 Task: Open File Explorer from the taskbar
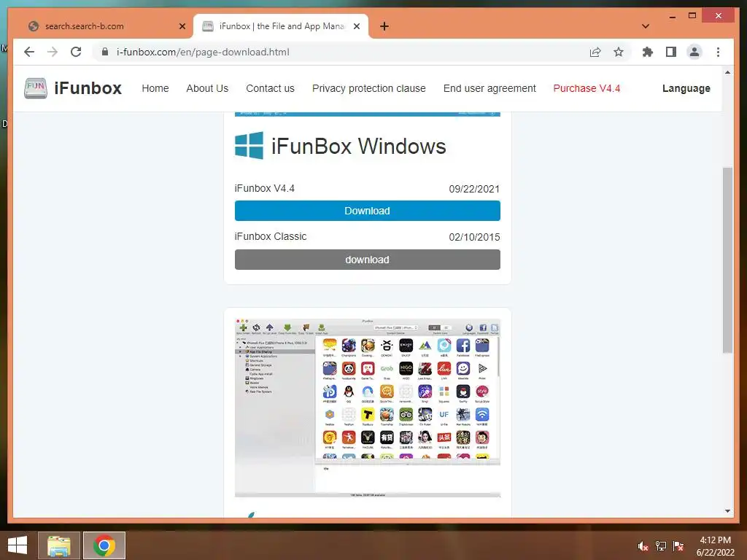tap(58, 545)
